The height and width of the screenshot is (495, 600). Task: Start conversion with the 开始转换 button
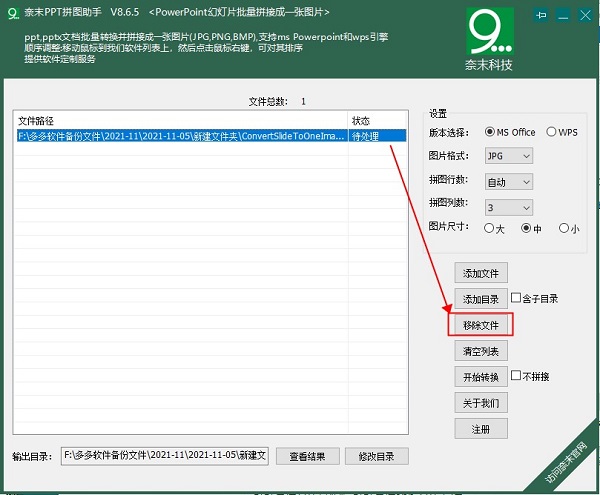(x=481, y=377)
